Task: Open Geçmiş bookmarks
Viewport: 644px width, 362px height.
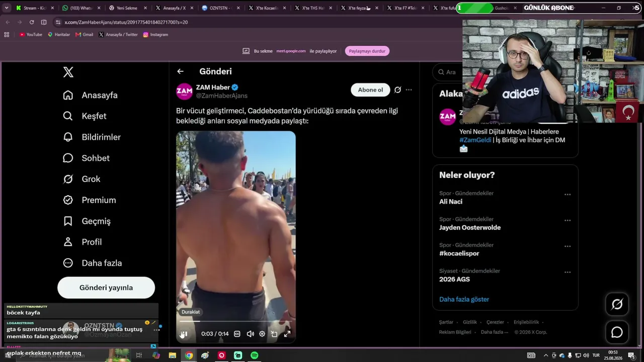Action: point(87,221)
